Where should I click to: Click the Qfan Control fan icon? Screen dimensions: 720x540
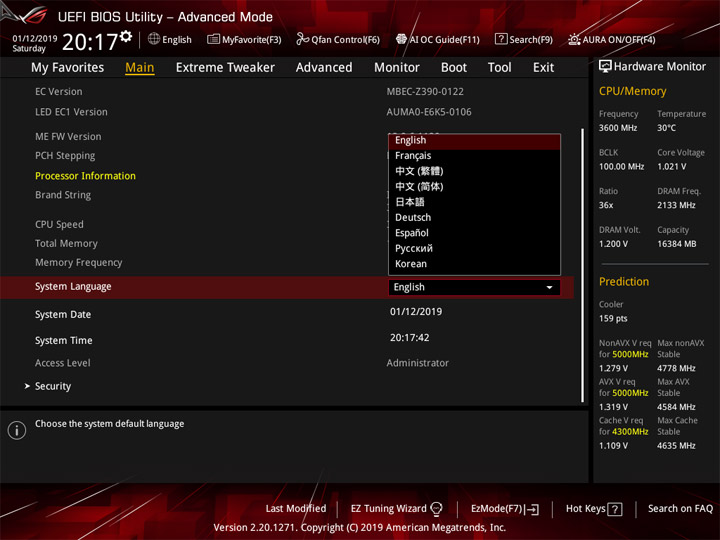pos(303,39)
